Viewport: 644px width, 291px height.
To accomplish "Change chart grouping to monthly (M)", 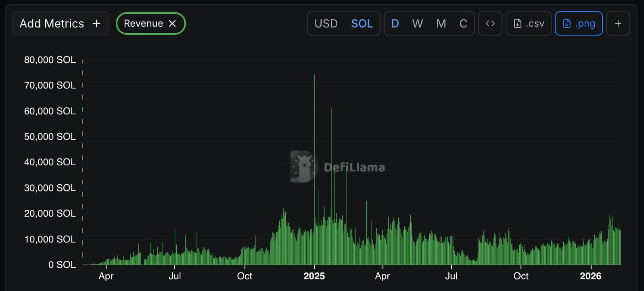I will 441,23.
